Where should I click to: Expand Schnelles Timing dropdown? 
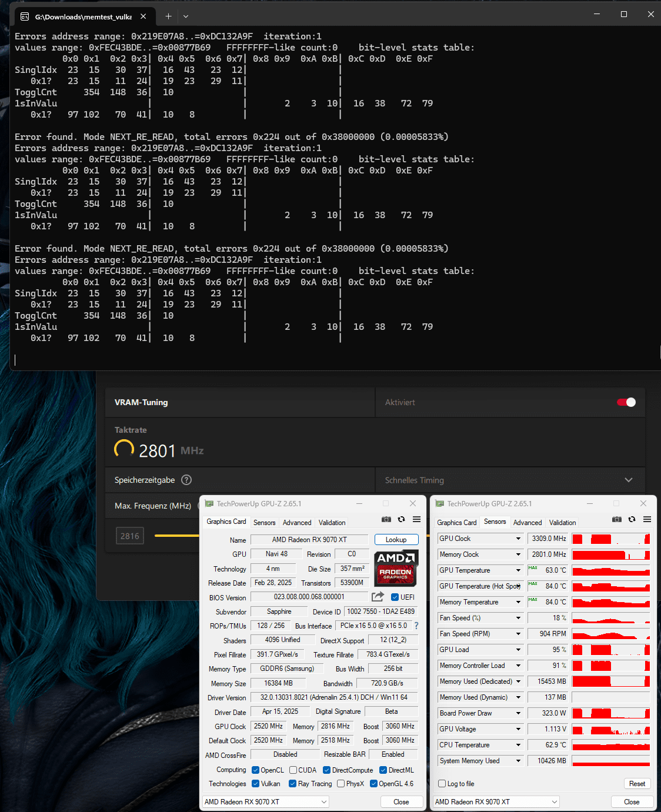tap(629, 480)
